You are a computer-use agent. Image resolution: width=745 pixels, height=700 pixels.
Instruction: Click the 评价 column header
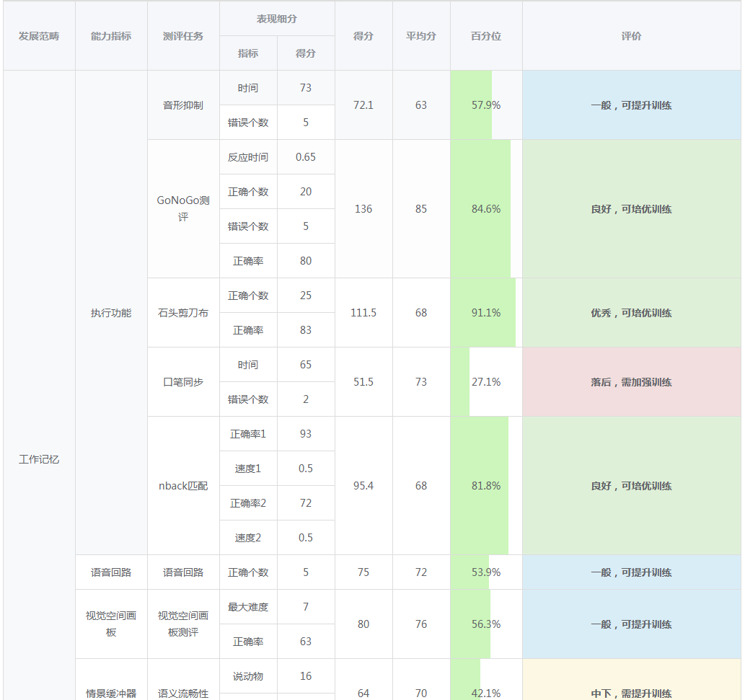pos(632,36)
